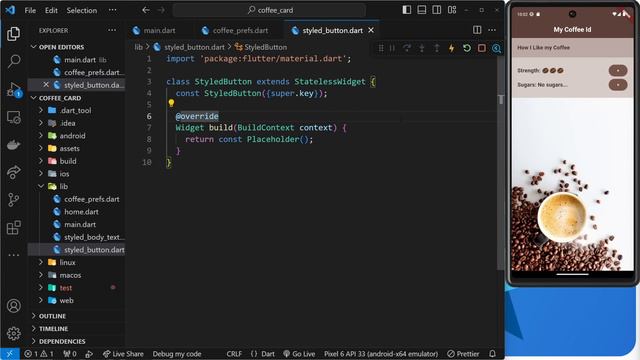Image resolution: width=640 pixels, height=360 pixels.
Task: Click the CRLF line ending indicator
Action: pyautogui.click(x=234, y=354)
